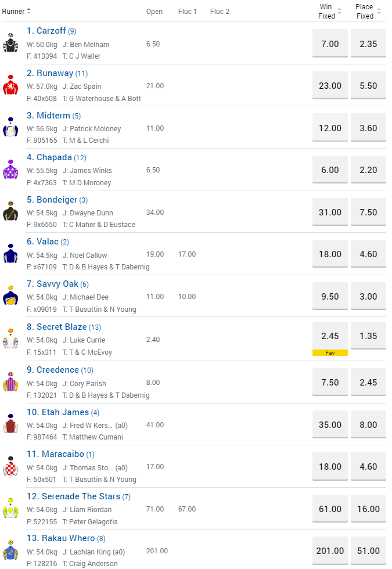
Task: Click Serenade The Stars' yellow silks icon
Action: click(x=10, y=509)
